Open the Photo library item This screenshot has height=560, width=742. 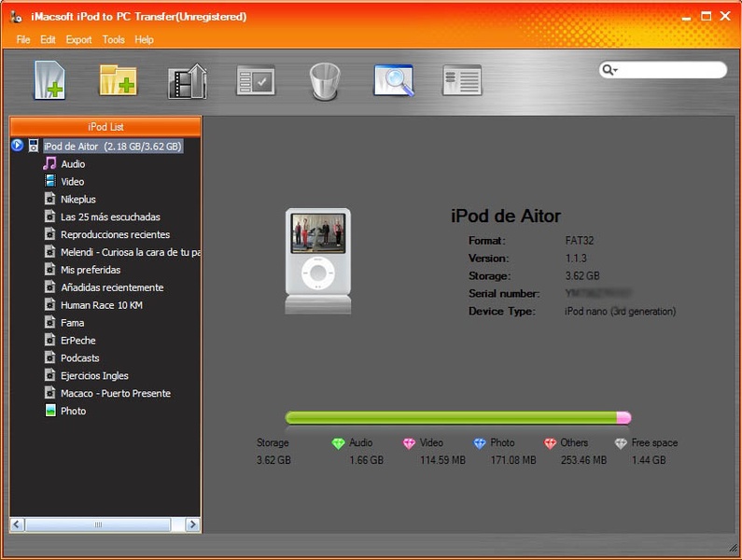(x=73, y=412)
